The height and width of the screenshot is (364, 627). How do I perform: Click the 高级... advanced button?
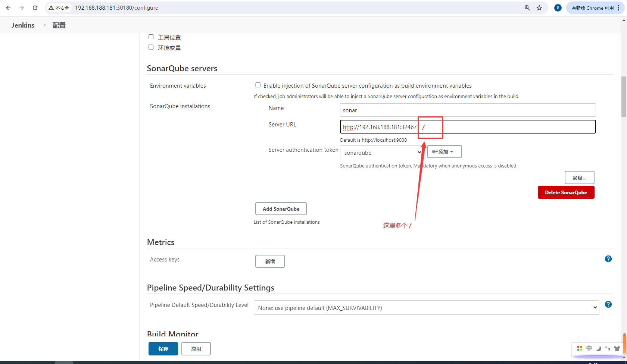pyautogui.click(x=580, y=178)
